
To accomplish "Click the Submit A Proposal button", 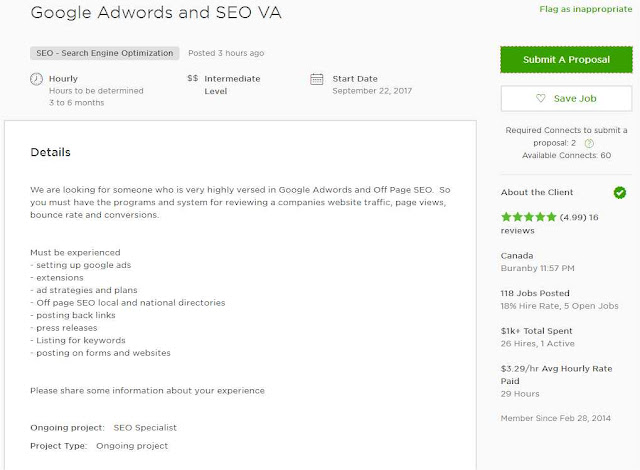I will pyautogui.click(x=566, y=60).
